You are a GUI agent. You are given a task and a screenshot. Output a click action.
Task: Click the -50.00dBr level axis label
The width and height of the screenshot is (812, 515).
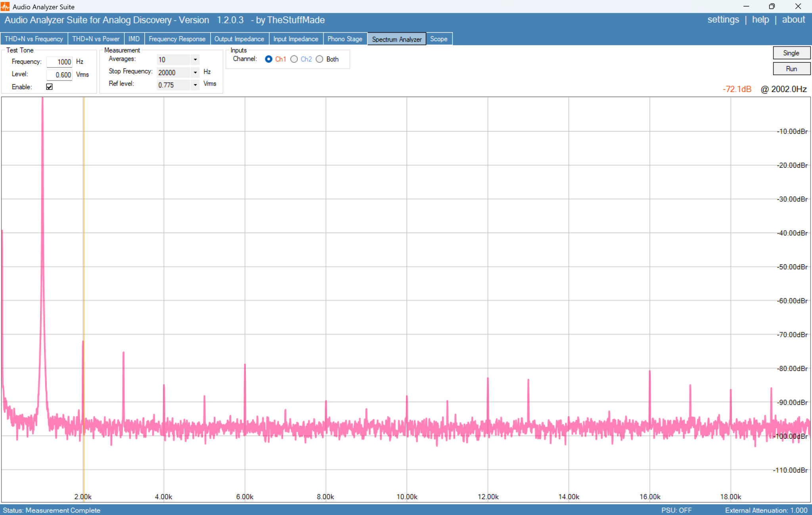[792, 267]
